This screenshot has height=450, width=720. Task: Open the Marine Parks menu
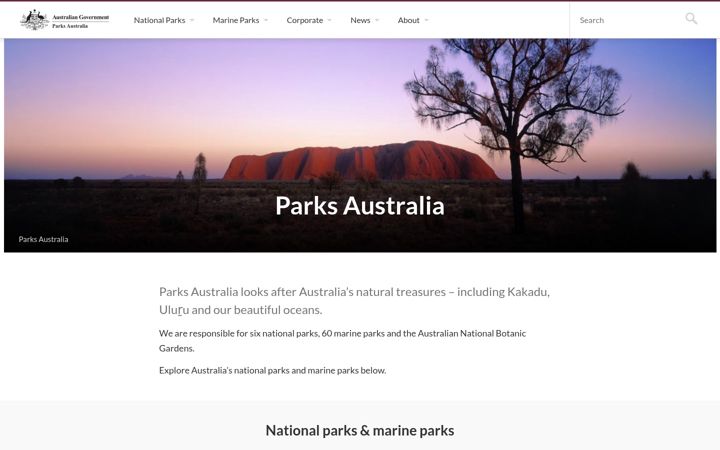[x=236, y=20]
